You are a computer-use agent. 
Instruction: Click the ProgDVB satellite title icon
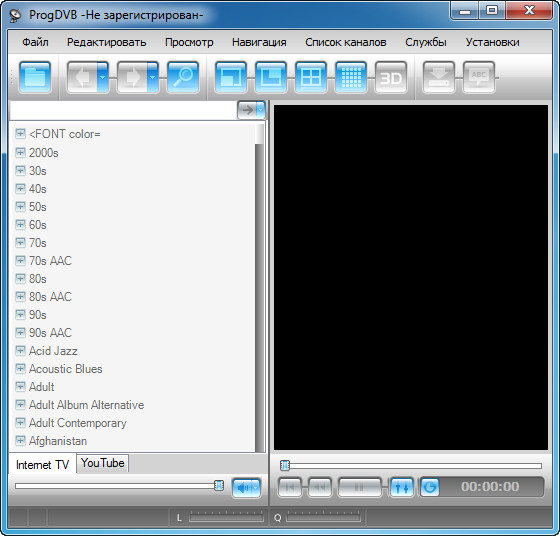(x=16, y=16)
